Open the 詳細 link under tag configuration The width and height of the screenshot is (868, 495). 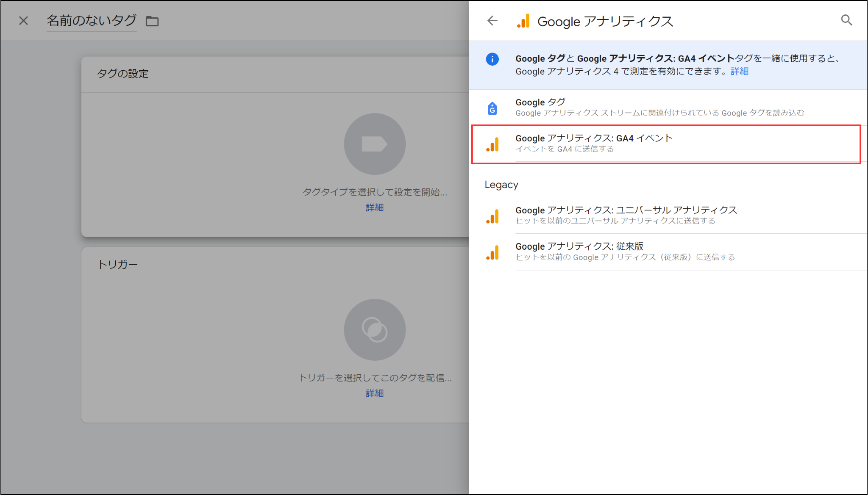coord(375,207)
